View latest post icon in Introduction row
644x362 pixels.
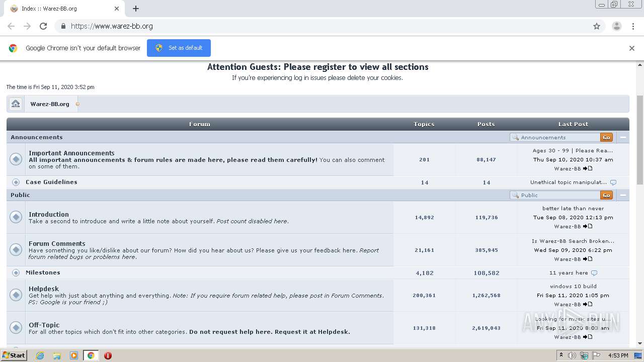588,226
